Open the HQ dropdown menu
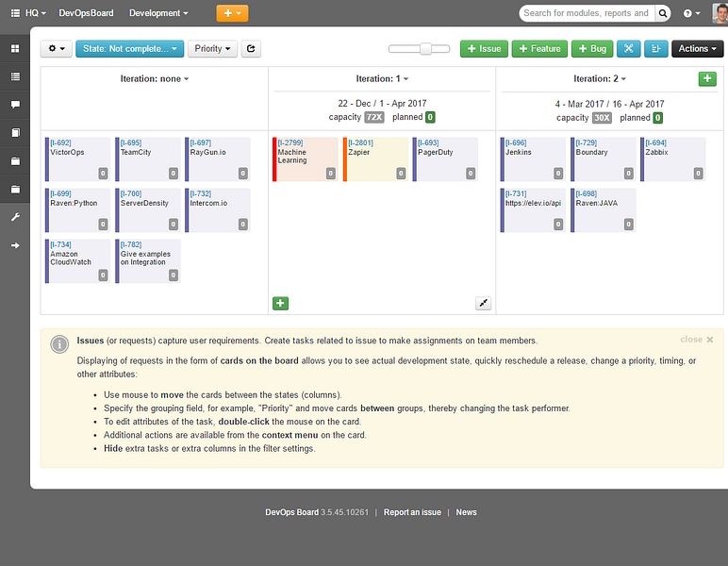728x566 pixels. [36, 13]
